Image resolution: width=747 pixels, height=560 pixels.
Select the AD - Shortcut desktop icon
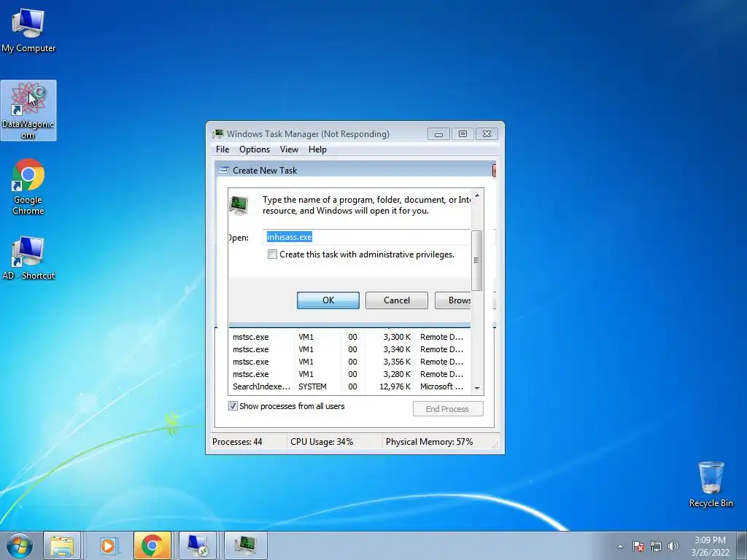click(x=28, y=257)
